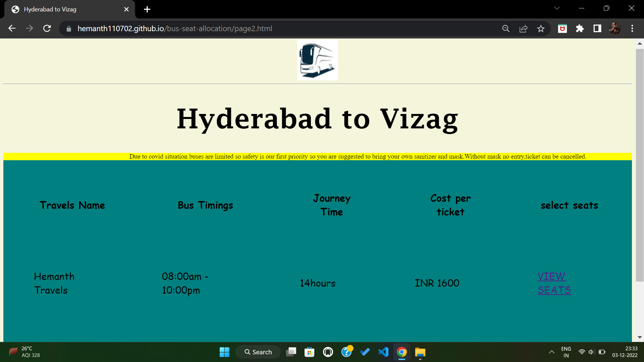Open the tab search chevron
The height and width of the screenshot is (362, 644).
[557, 8]
